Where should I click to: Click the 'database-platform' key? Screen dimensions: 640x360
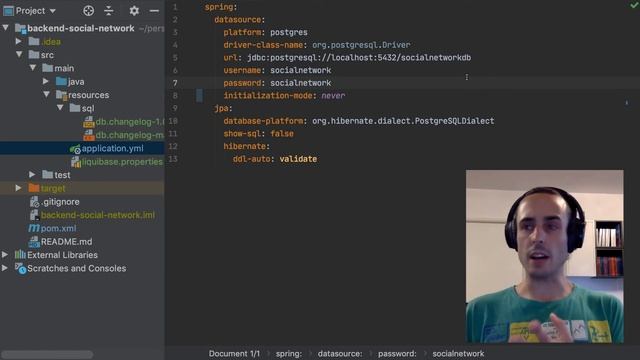tap(263, 121)
